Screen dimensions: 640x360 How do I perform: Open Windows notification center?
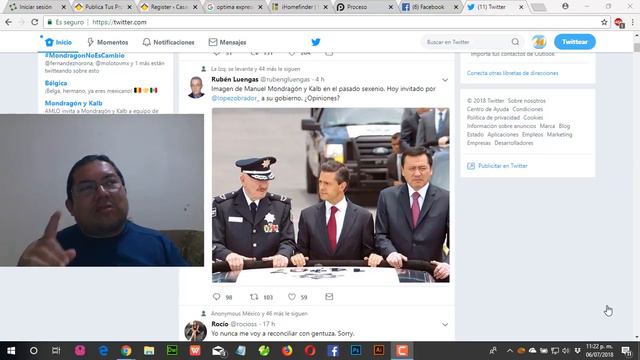(x=627, y=351)
